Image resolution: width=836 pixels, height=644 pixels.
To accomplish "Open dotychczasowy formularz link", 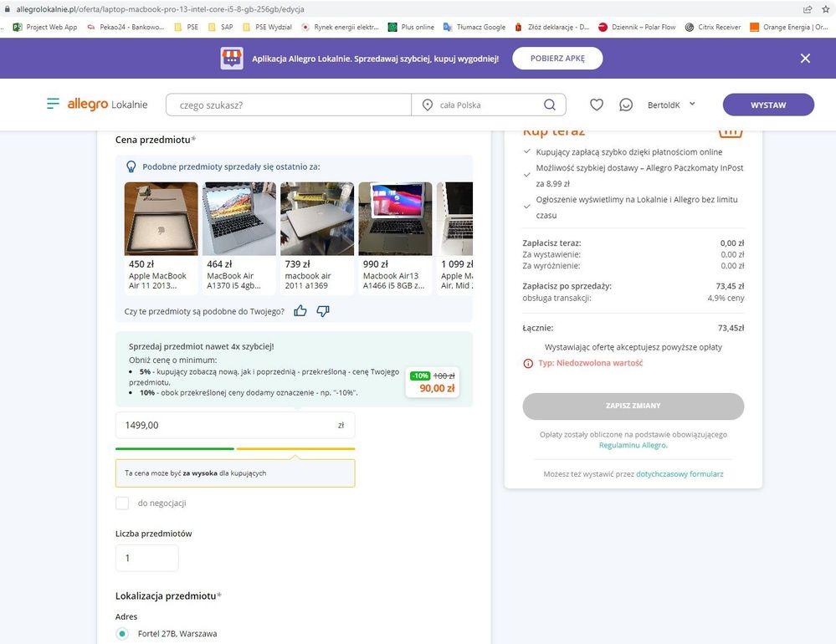I will [680, 473].
